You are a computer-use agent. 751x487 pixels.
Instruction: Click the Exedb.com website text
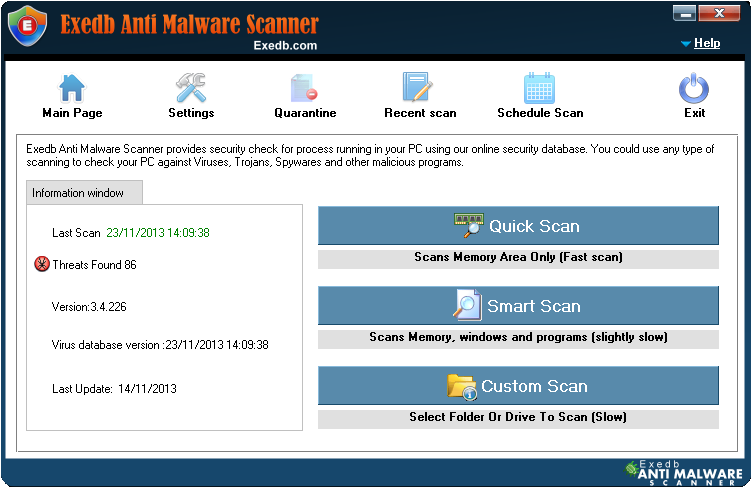(x=285, y=45)
